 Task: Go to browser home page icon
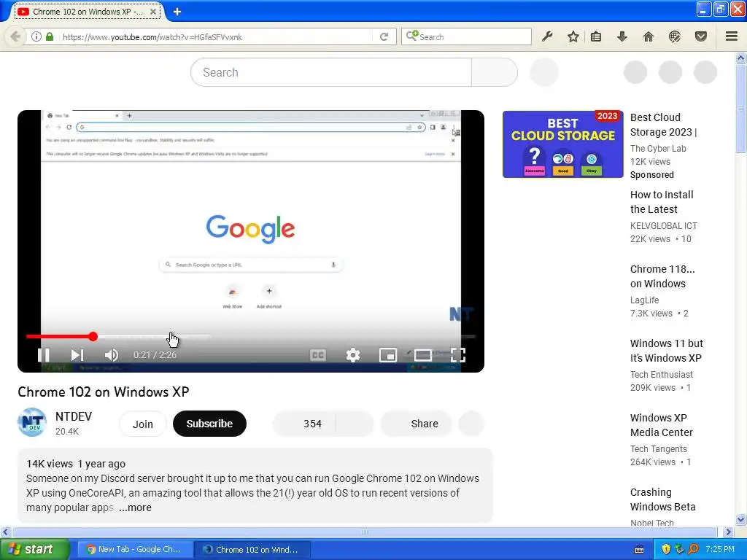pyautogui.click(x=649, y=36)
